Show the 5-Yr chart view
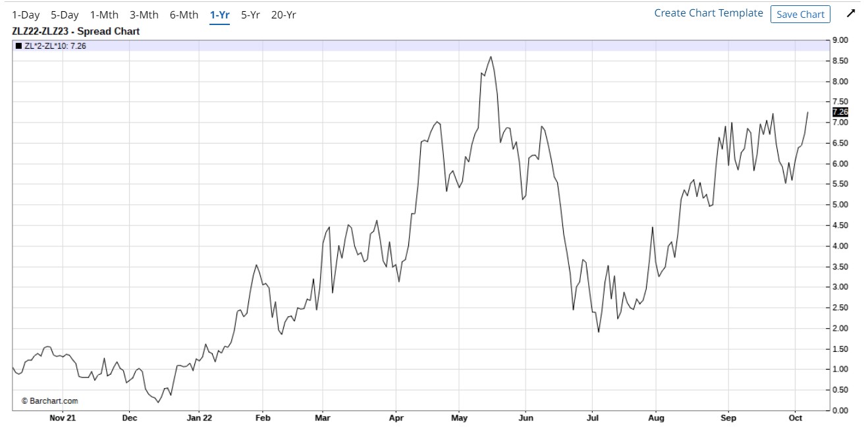868x448 pixels. tap(251, 14)
